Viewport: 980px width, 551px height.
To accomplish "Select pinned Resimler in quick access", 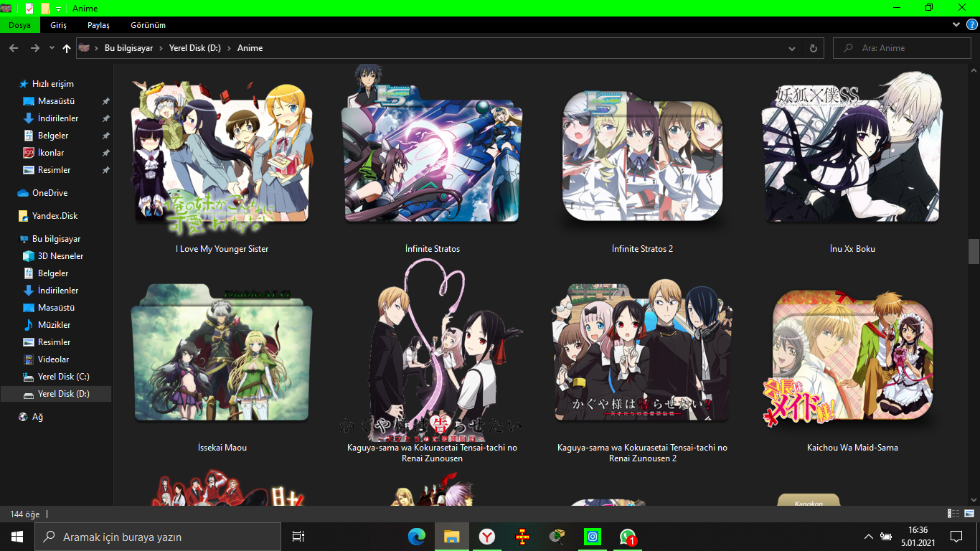I will click(x=54, y=170).
